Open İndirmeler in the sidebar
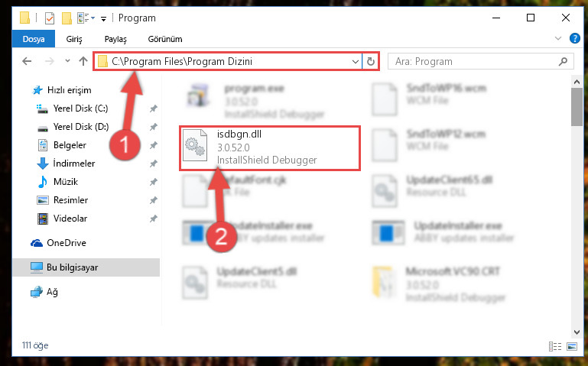Screen dimensions: 588x366 74,164
